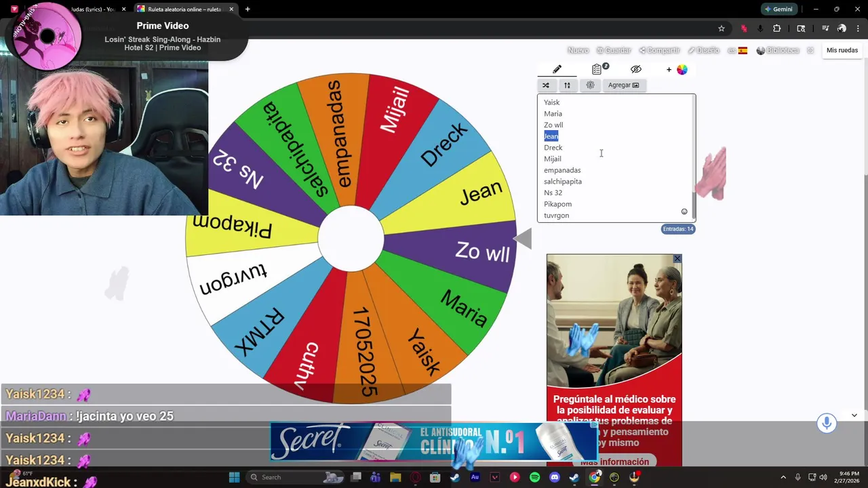Open the pencil edit entries tab
The image size is (868, 488).
[x=557, y=69]
